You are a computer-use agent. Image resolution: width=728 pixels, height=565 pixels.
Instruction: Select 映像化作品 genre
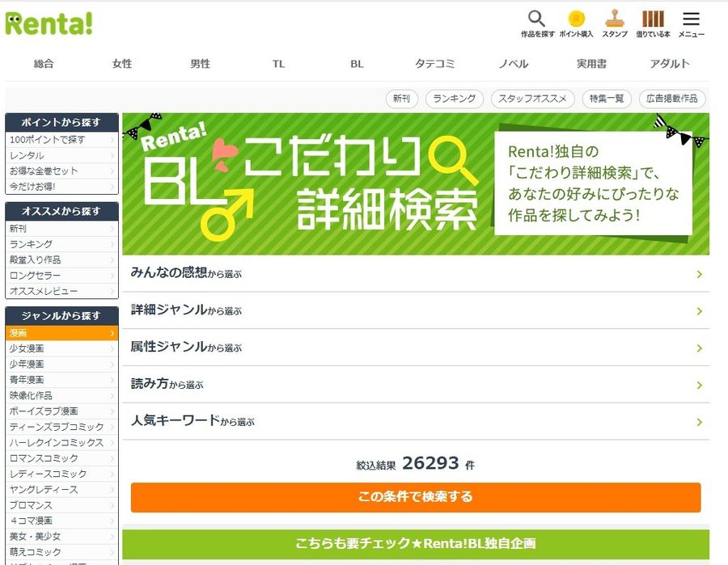point(61,396)
